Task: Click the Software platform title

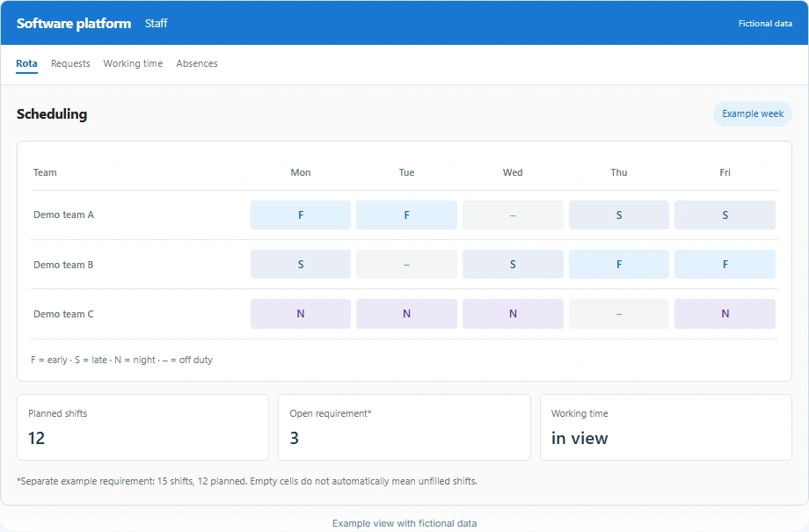Action: (x=74, y=23)
